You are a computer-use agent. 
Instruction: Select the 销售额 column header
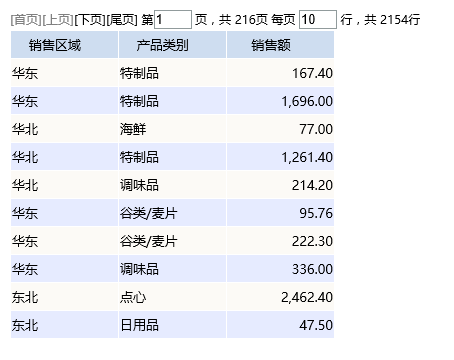(x=280, y=45)
